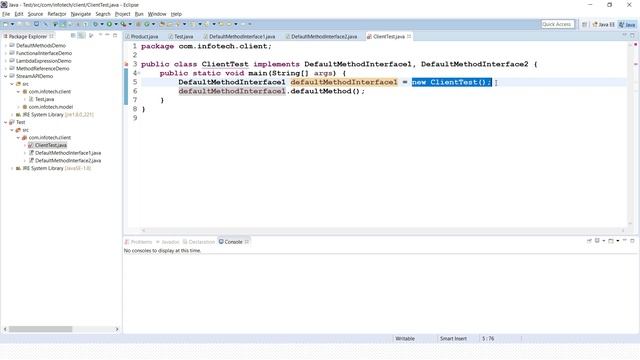Expand JRE System Library [JavaSE-1.8]
This screenshot has height=360, width=640.
(x=12, y=168)
